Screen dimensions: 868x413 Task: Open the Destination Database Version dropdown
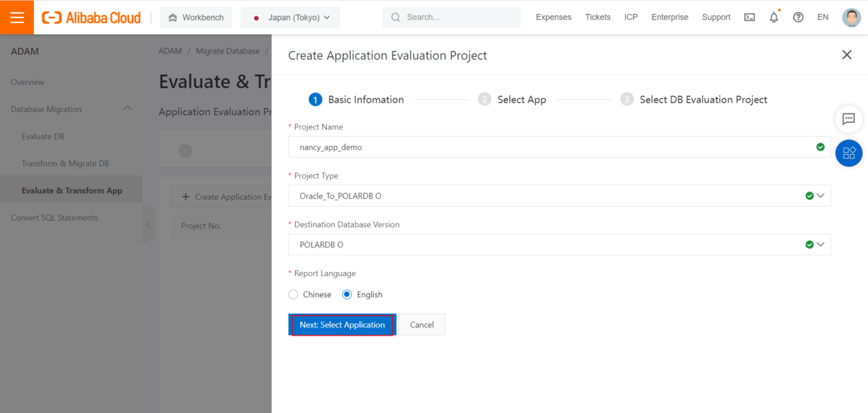pos(559,244)
